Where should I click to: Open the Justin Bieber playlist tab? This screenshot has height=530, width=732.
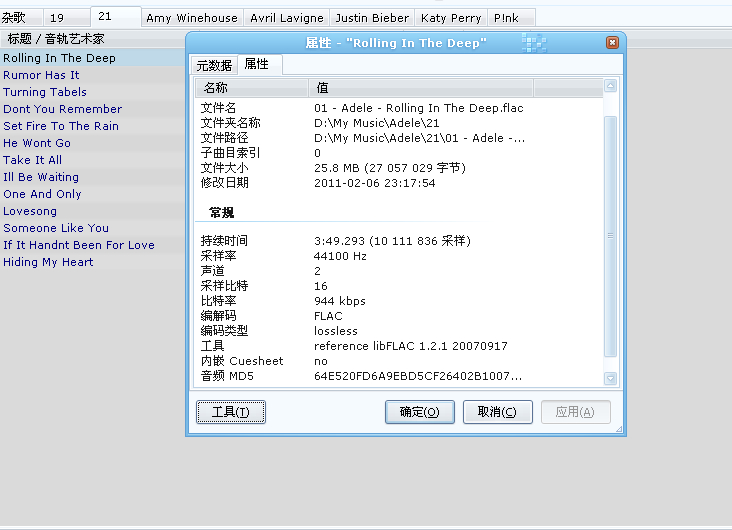372,18
